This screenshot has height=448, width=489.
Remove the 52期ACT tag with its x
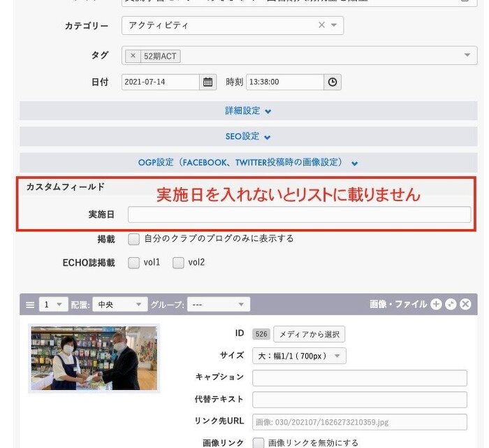(x=133, y=56)
